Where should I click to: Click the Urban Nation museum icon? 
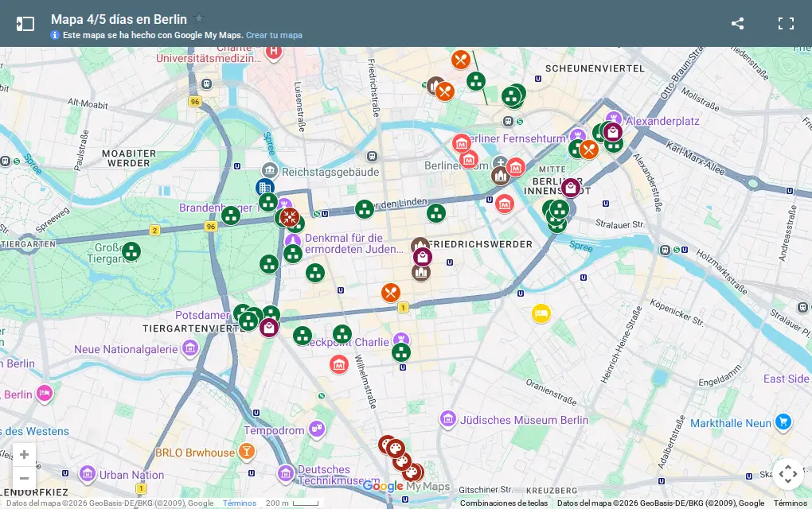[x=87, y=474]
